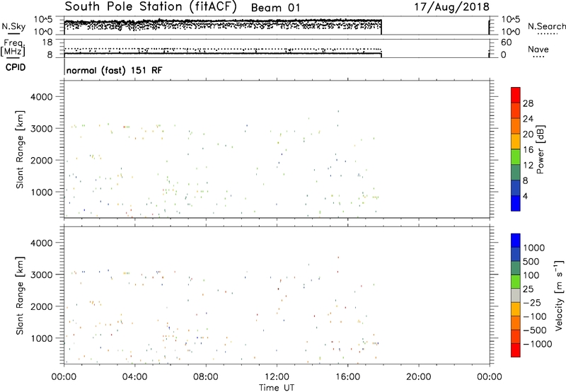Click the '28' Power colorbar tick label
The width and height of the screenshot is (566, 392).
528,103
